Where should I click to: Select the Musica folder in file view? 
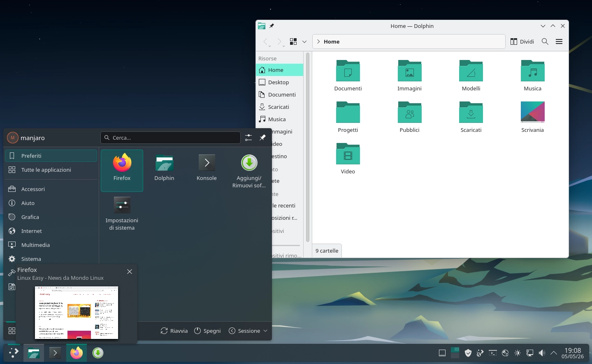532,71
